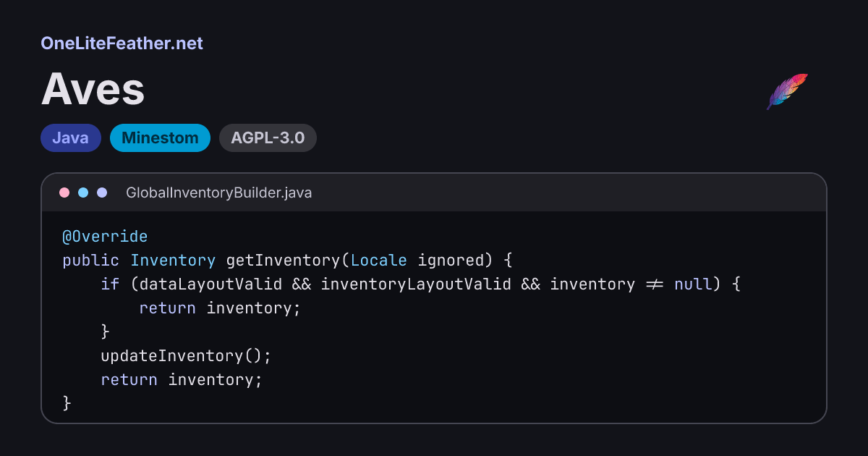868x456 pixels.
Task: Open the GlobalInventoryBuilder.java file tab
Action: [x=219, y=193]
